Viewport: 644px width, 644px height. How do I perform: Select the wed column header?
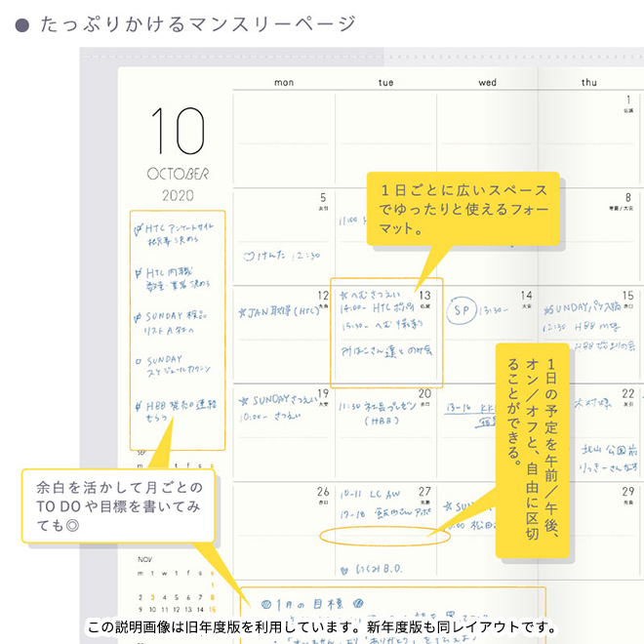tap(487, 83)
